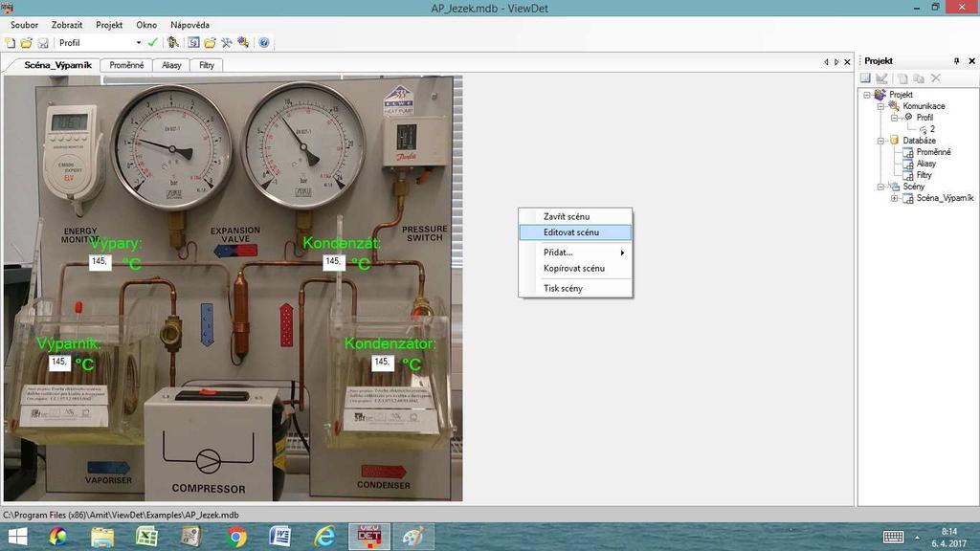Expand the Scéna_Výparník tree node
980x551 pixels.
tap(895, 198)
